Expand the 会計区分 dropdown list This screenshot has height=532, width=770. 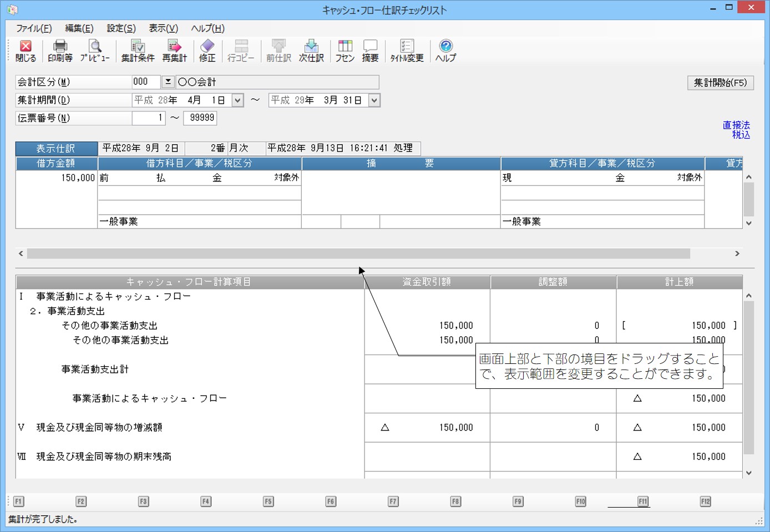point(168,82)
